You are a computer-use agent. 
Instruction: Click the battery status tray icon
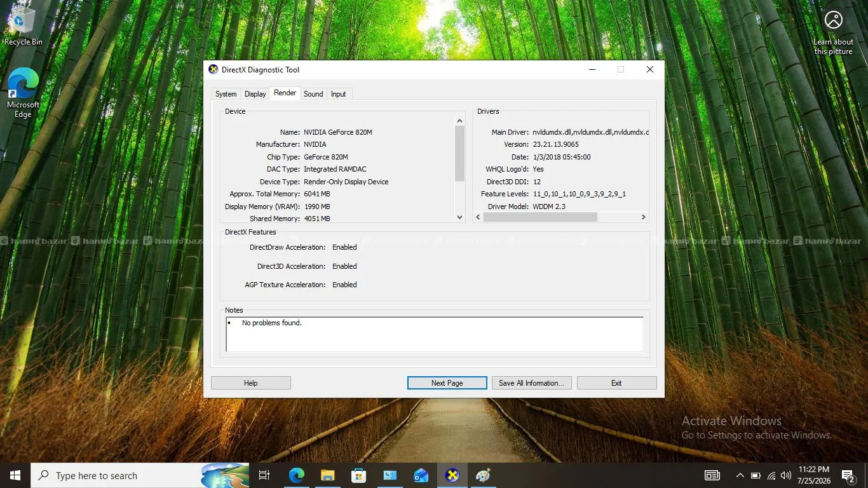(756, 475)
